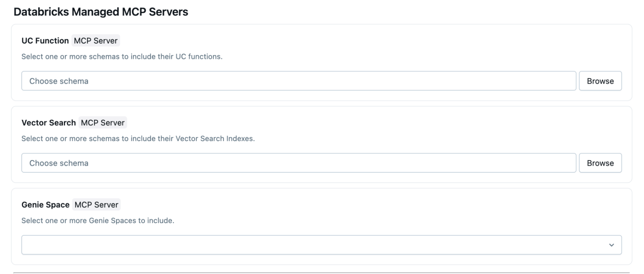Viewport: 644px width, 274px height.
Task: Expand the Genie Space dropdown chevron
Action: coord(611,245)
